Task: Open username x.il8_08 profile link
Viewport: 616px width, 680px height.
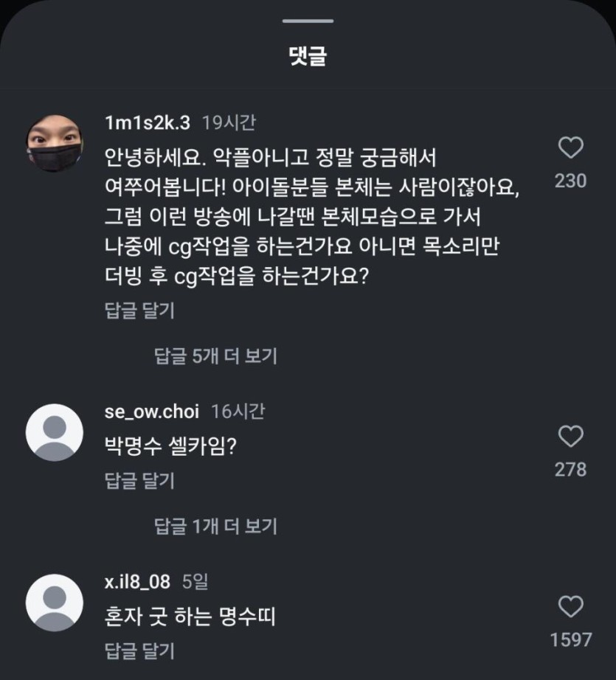Action: (137, 582)
